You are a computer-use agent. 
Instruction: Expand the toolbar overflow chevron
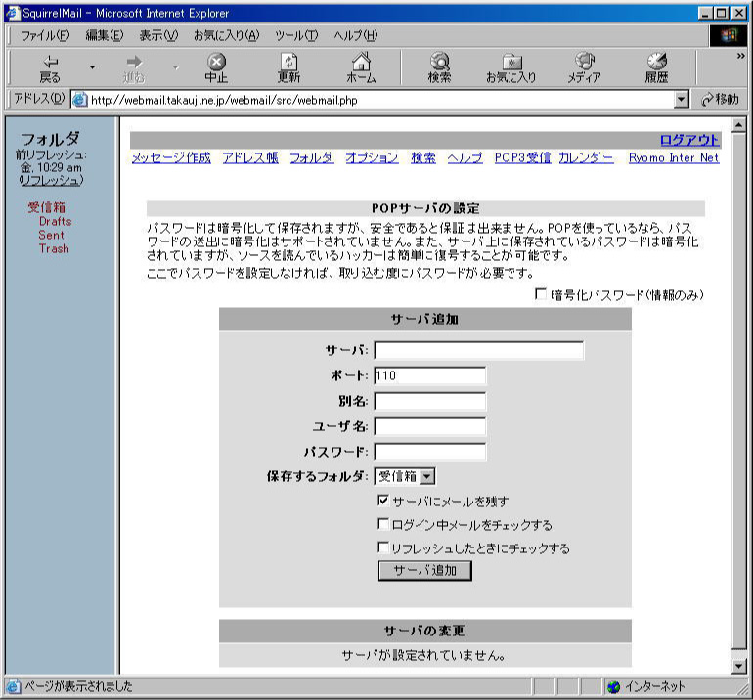point(740,56)
